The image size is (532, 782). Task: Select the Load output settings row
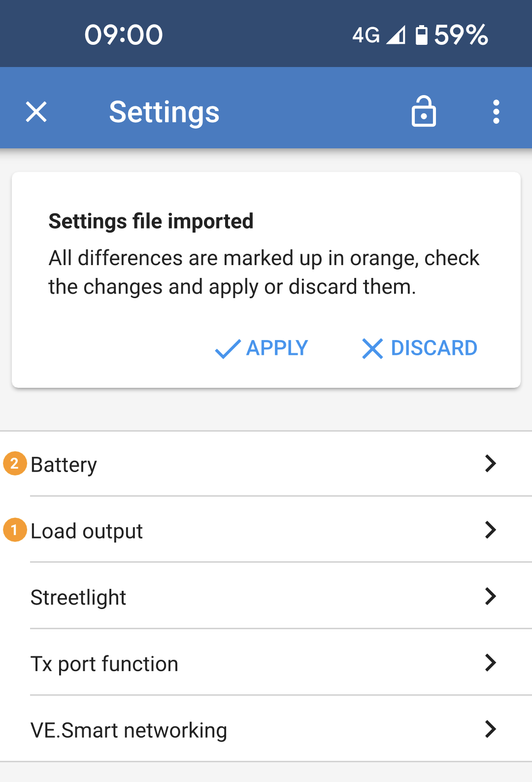point(197,530)
